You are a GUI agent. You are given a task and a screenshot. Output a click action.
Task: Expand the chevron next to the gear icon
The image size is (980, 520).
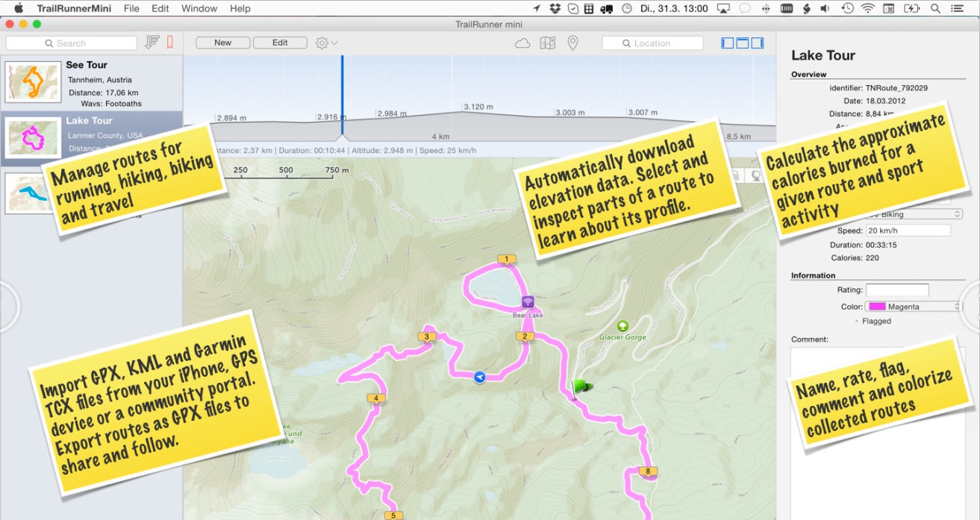(x=333, y=43)
